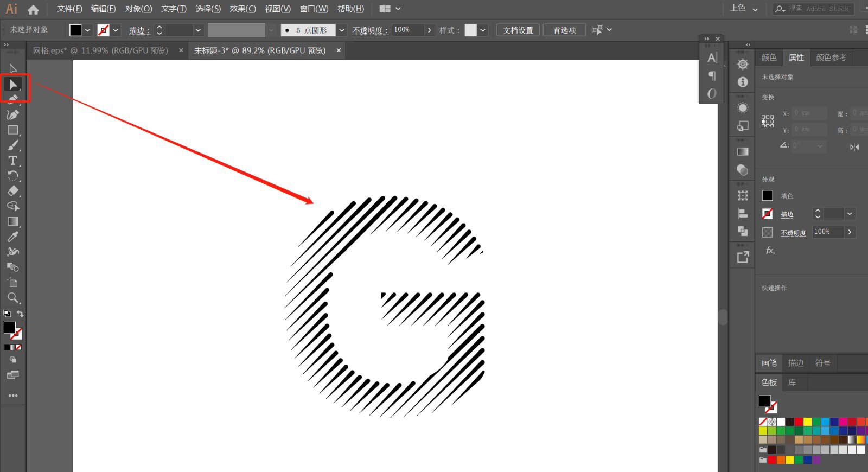
Task: Select the Zoom tool
Action: (x=13, y=297)
